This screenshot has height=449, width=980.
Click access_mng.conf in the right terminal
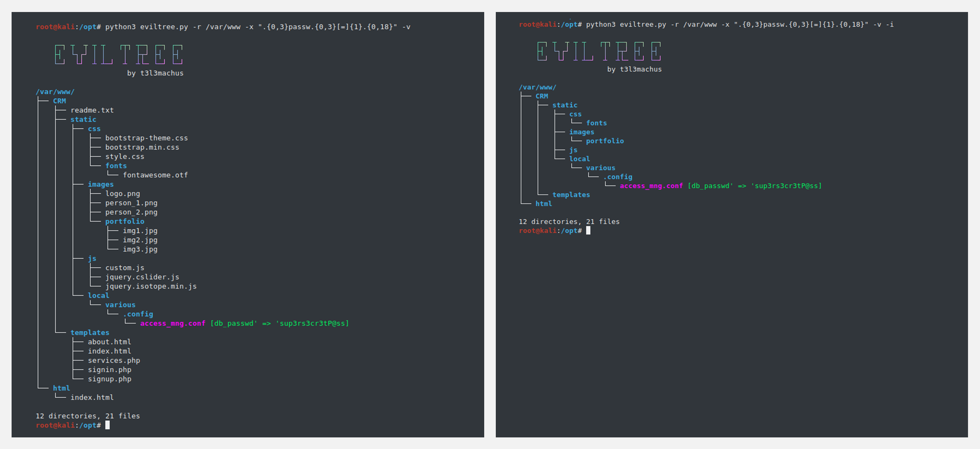point(651,186)
